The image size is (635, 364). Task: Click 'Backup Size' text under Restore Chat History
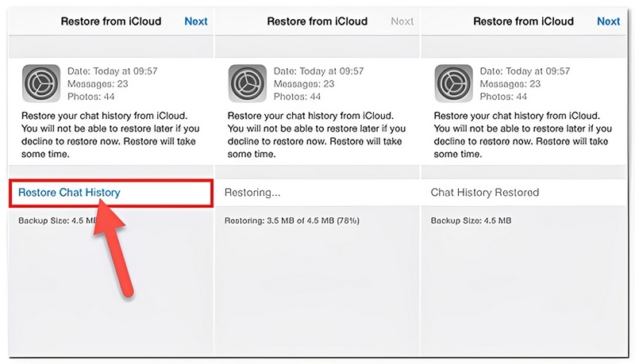(x=57, y=220)
